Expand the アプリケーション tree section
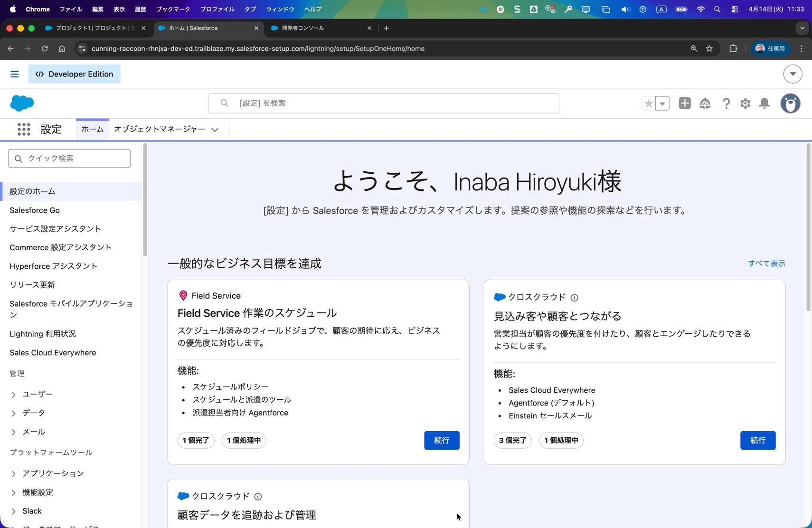The image size is (812, 528). pyautogui.click(x=13, y=474)
